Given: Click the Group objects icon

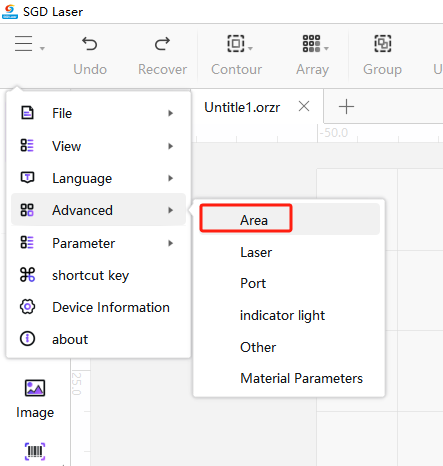Looking at the screenshot, I should (383, 43).
